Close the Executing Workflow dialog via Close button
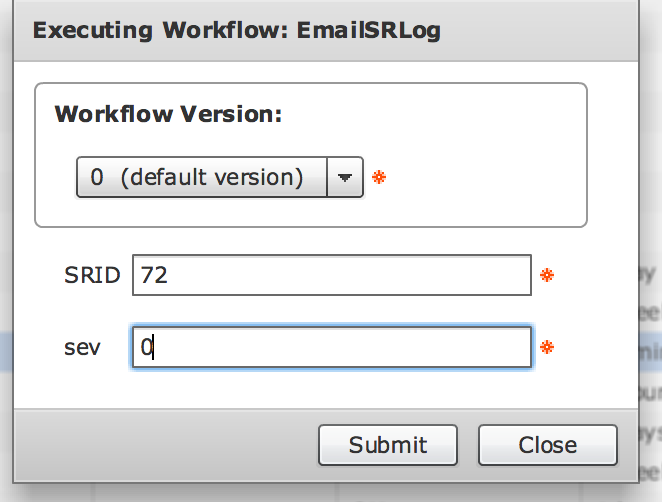The height and width of the screenshot is (502, 662). pos(548,445)
